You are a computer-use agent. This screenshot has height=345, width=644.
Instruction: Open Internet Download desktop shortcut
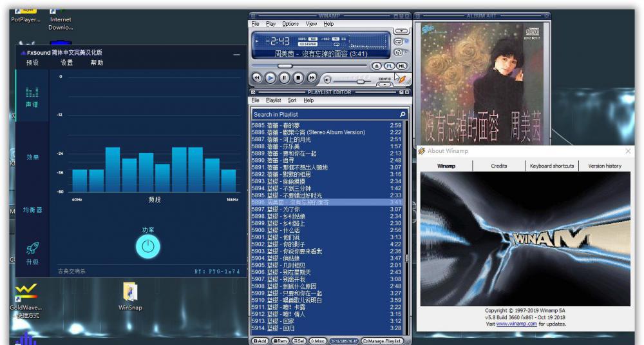61,19
